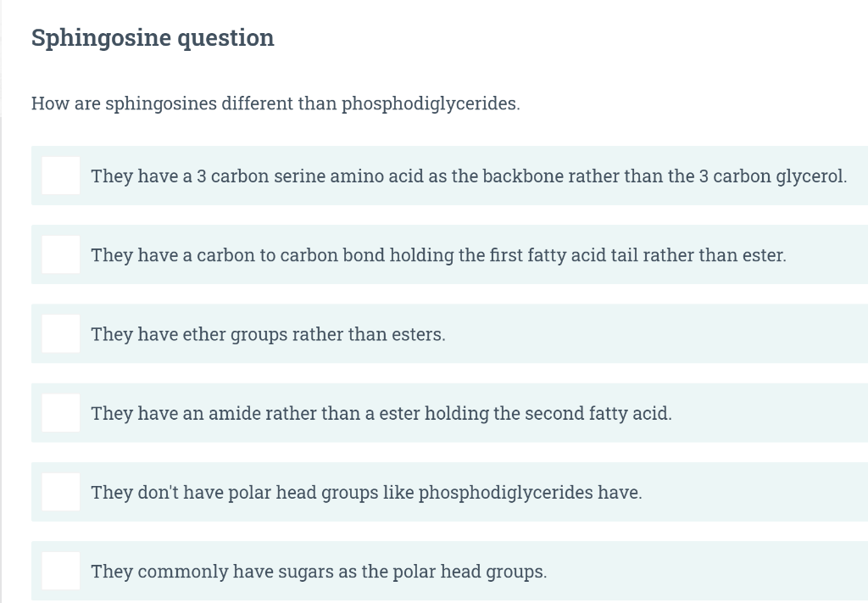
Task: Click the Sphingosine question heading
Action: point(152,37)
